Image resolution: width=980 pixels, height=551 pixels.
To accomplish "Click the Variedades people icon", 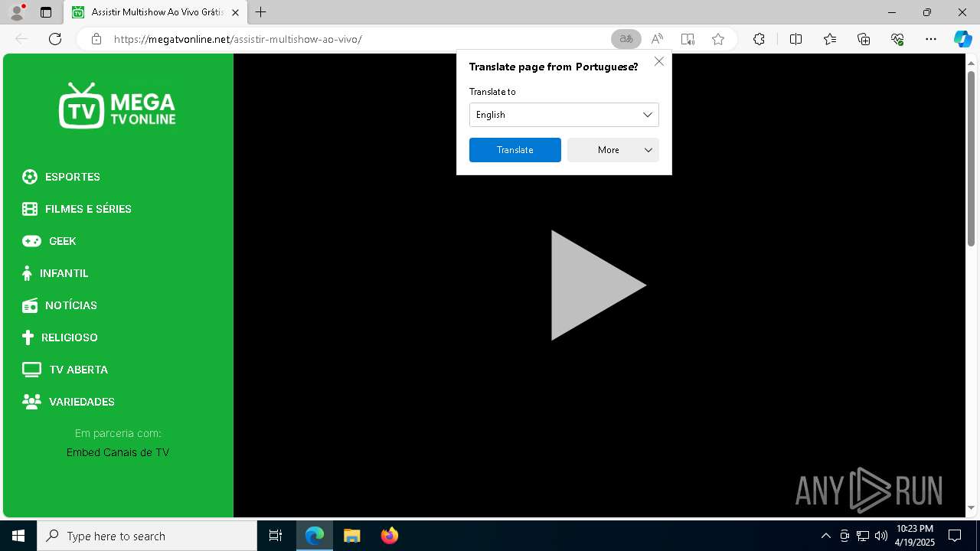I will (x=31, y=402).
